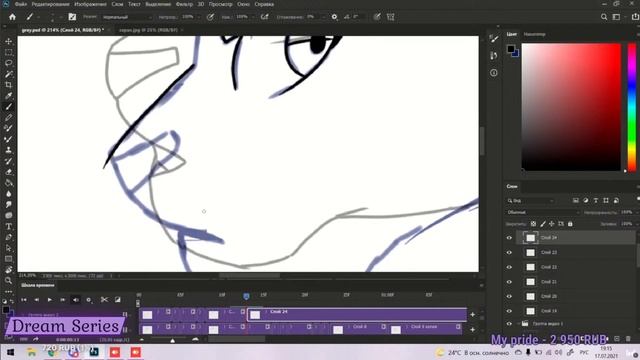Select the Слой 24 clip in timeline

(357, 314)
